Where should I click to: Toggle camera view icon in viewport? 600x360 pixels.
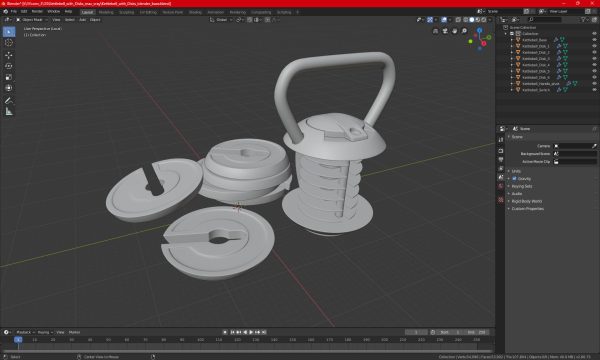pos(445,31)
